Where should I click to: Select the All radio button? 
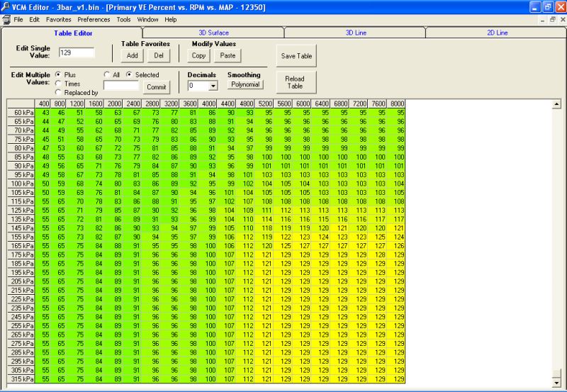pos(106,74)
